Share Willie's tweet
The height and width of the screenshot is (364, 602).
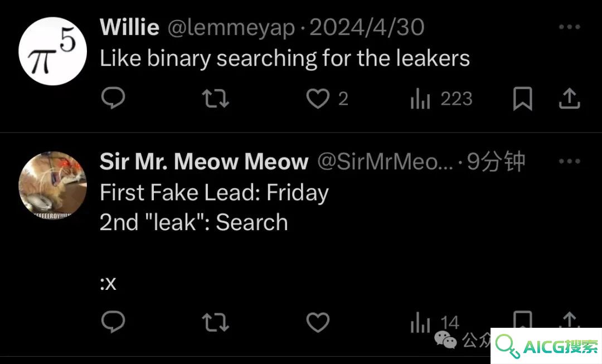coord(569,99)
